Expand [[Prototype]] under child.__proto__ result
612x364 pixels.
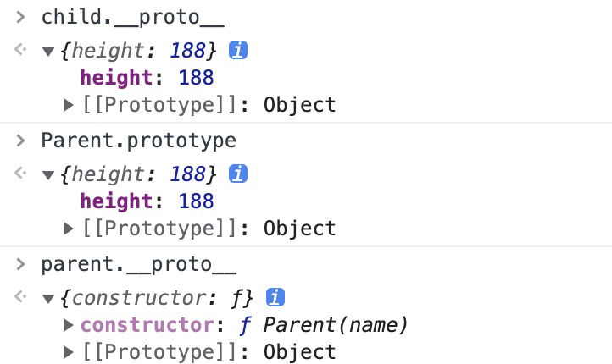click(70, 105)
